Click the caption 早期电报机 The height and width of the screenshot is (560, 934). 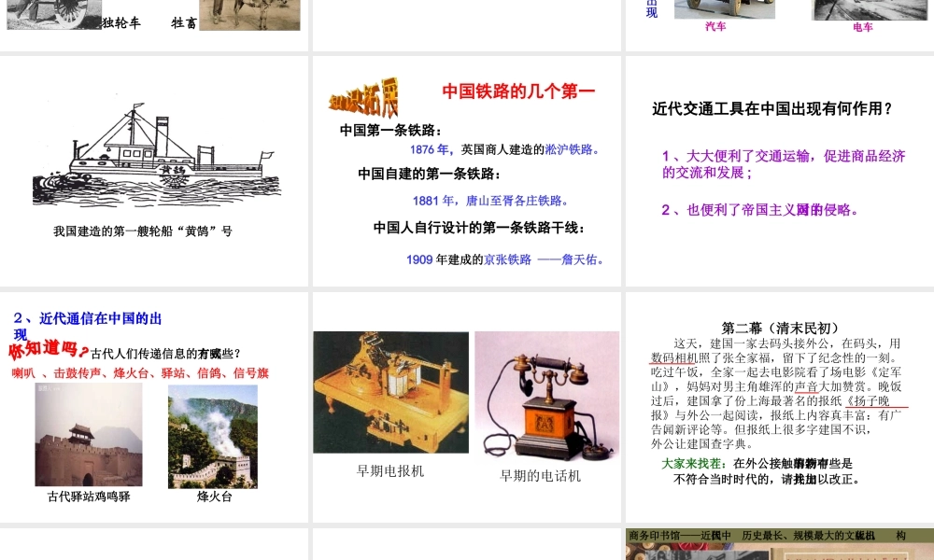[390, 470]
